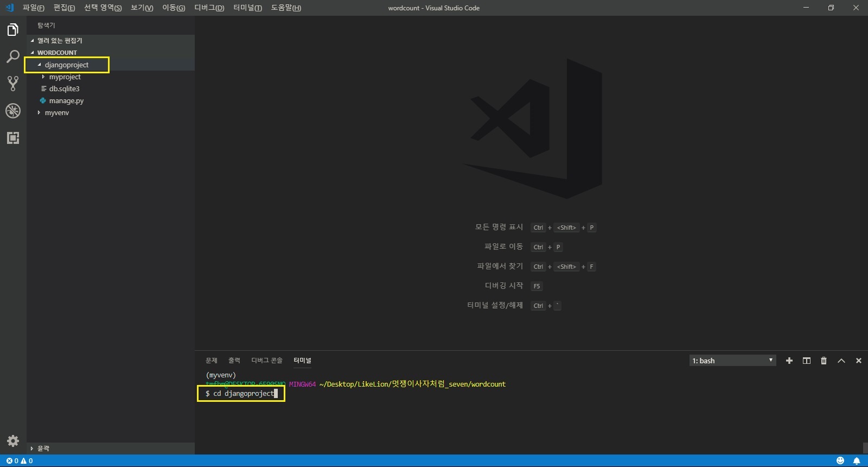Collapse the '열려 있는 편집기' section
This screenshot has height=467, width=868.
click(x=33, y=41)
